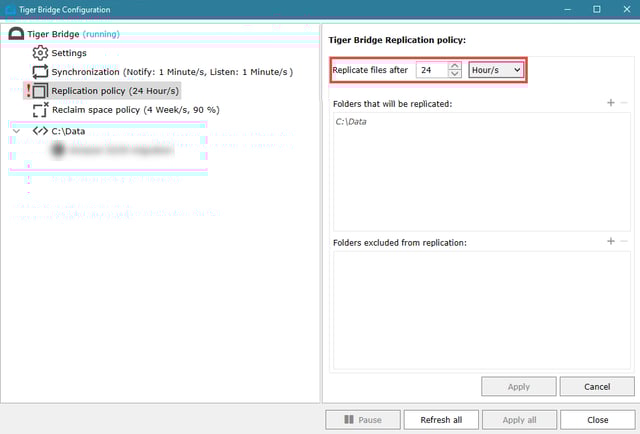The width and height of the screenshot is (640, 434).
Task: Select C:\Data in replicated folders list
Action: (x=351, y=122)
